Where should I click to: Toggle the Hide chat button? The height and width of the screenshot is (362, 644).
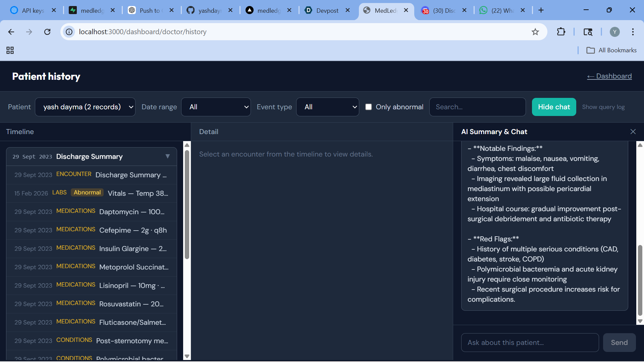point(554,107)
